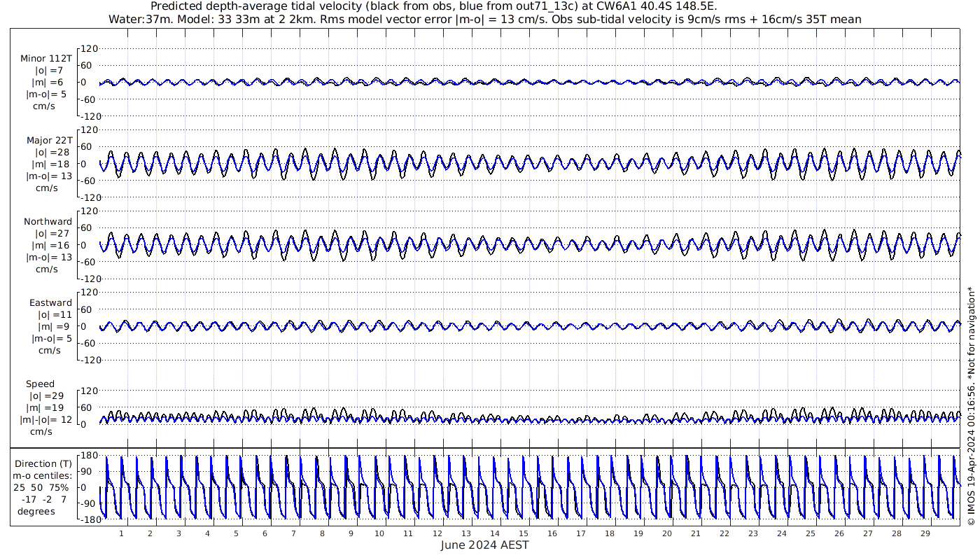980x560 pixels.
Task: Click the day '1' tick label on the x-axis
Action: pyautogui.click(x=121, y=533)
